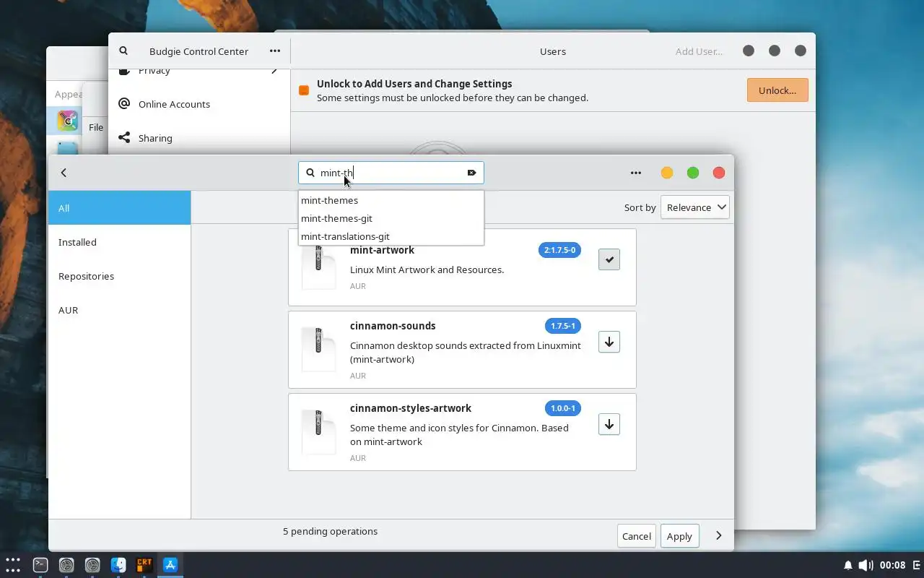Click version badge 1.7.5-1

563,326
